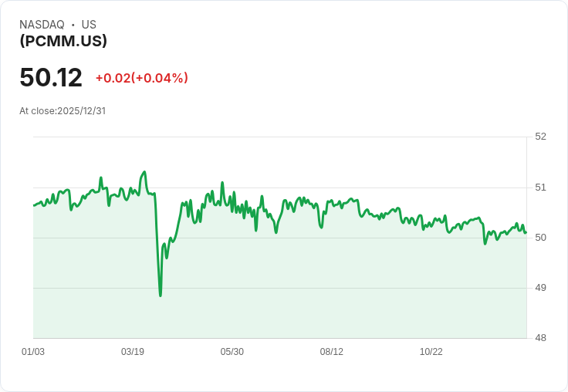Click the red +0.02(+0.04%) change text

(142, 78)
